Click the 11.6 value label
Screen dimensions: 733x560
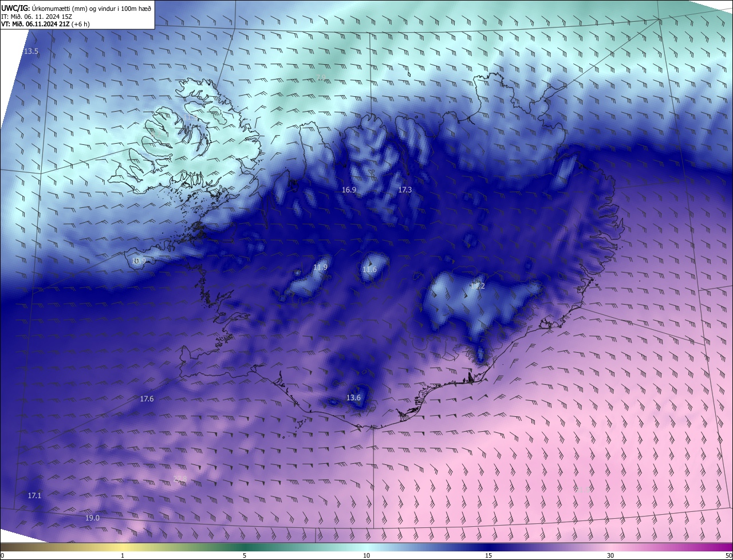tap(370, 270)
